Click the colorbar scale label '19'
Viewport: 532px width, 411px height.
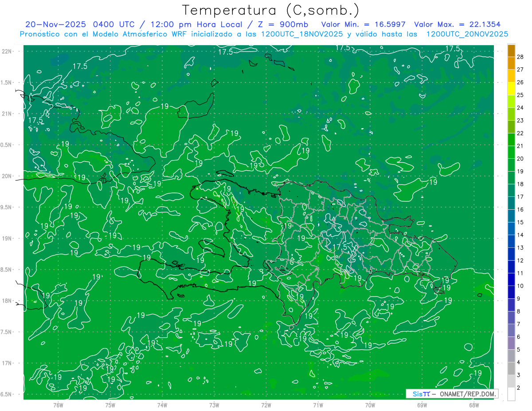coord(520,171)
